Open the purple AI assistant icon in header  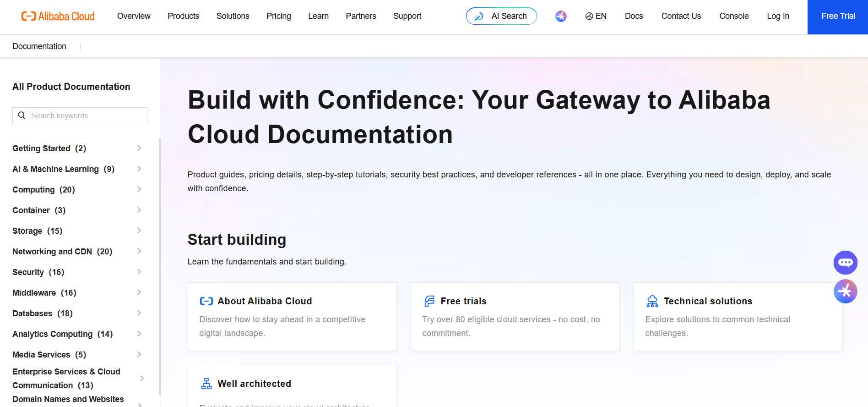click(561, 16)
